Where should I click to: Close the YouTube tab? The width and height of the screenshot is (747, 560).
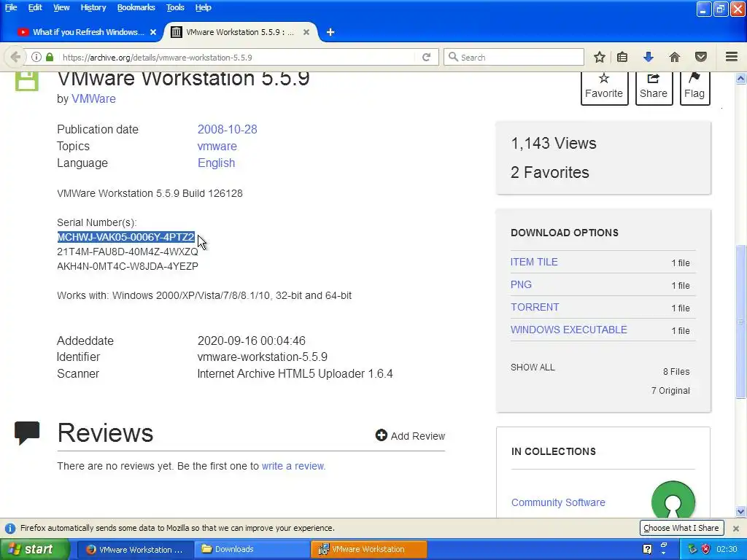click(x=153, y=32)
